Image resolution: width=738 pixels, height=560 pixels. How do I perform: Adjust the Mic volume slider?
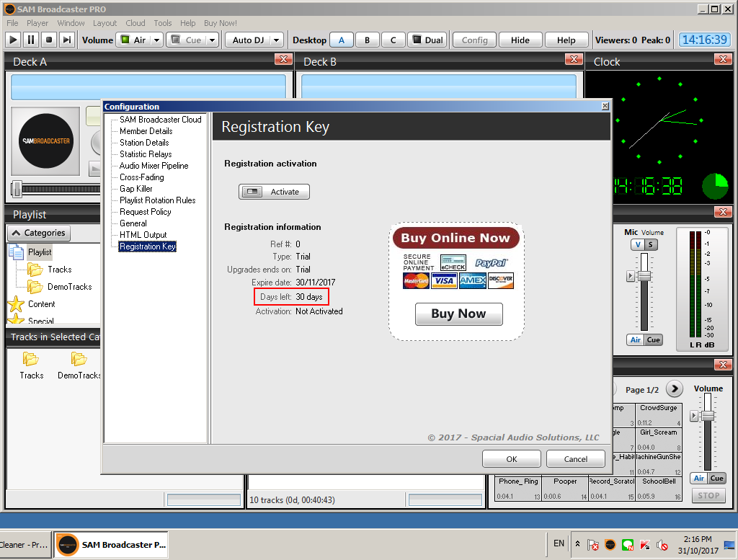[644, 276]
